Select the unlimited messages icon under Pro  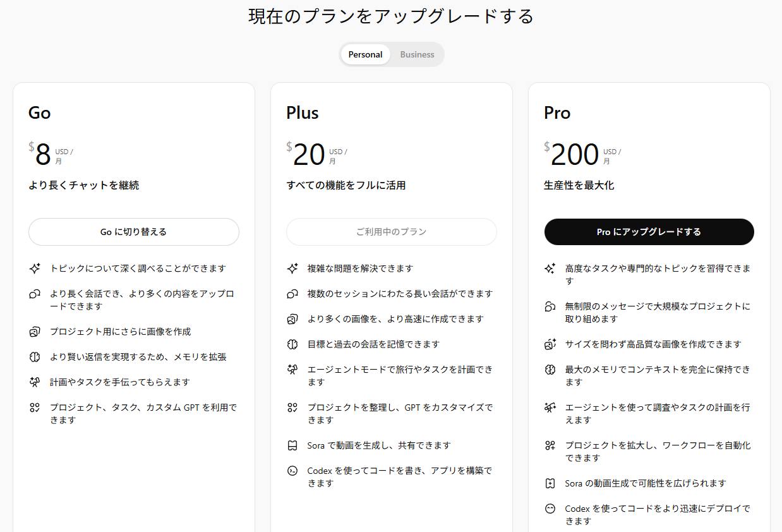(x=550, y=306)
